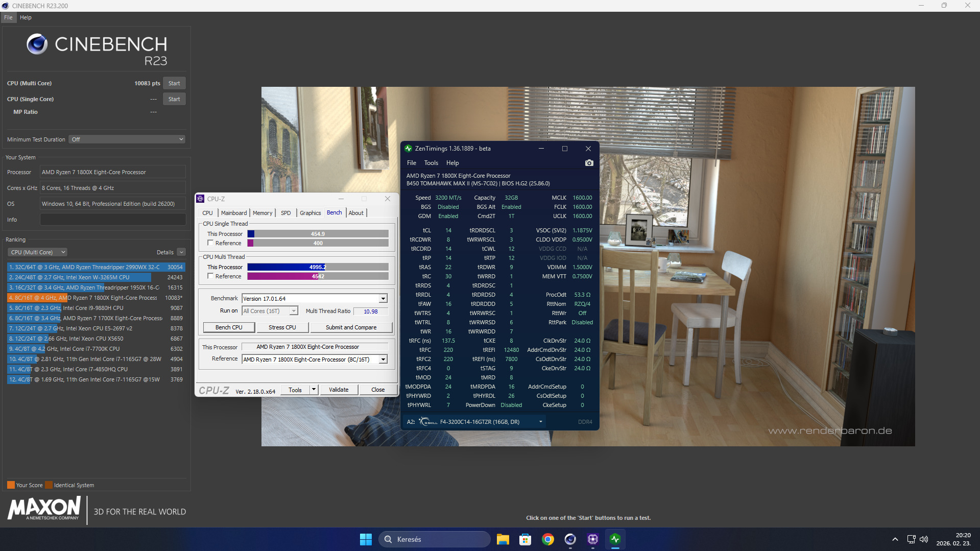Click the Info input field in Cinebench

[113, 220]
